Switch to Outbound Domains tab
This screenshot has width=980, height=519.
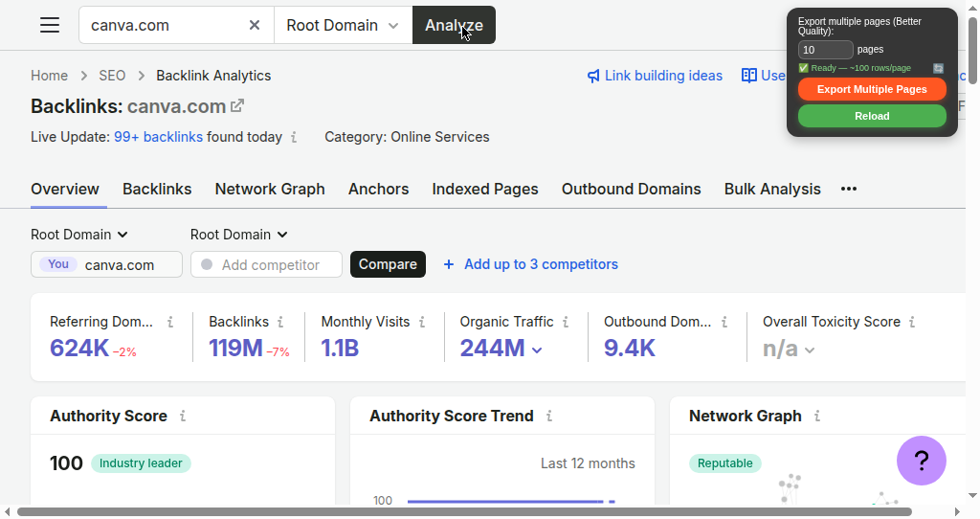coord(632,189)
